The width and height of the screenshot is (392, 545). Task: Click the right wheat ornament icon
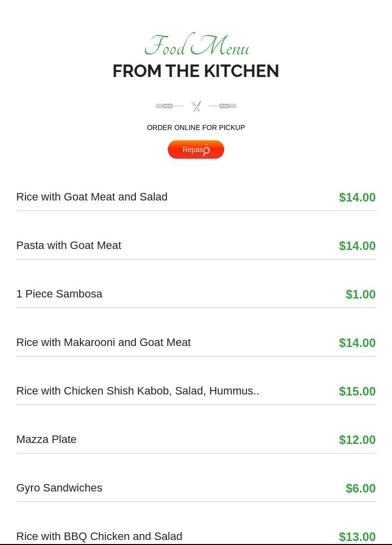point(223,106)
